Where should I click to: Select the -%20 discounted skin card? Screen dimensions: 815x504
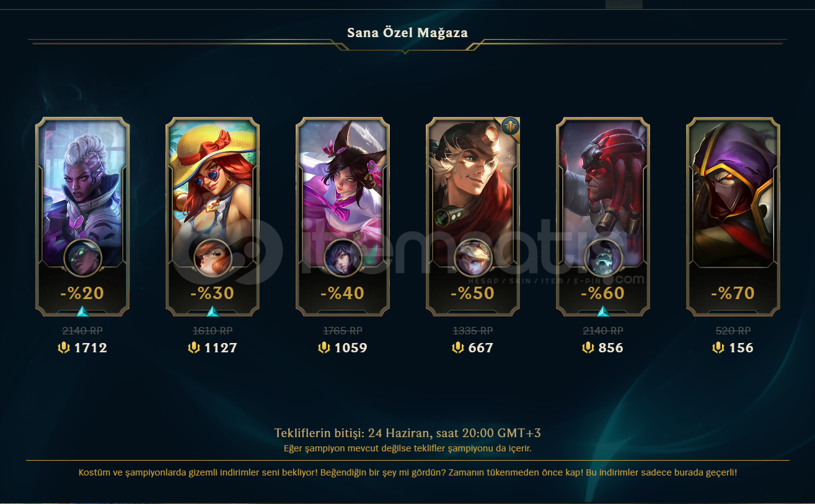click(x=82, y=217)
